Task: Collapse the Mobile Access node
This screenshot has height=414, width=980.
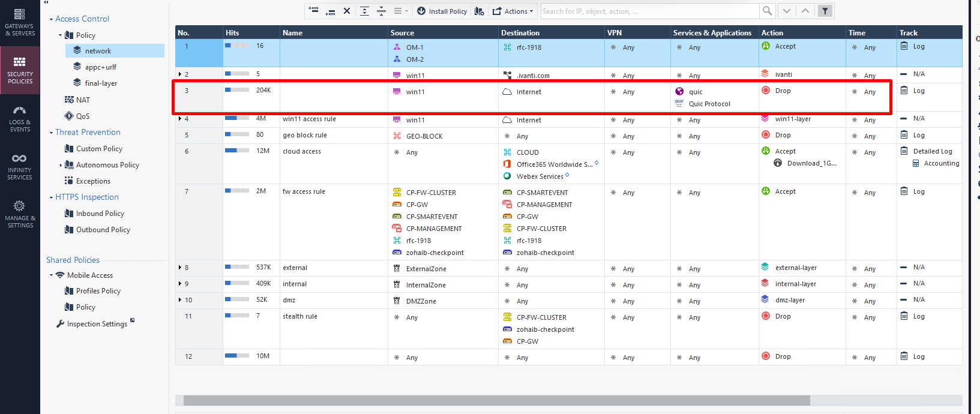Action: click(51, 275)
